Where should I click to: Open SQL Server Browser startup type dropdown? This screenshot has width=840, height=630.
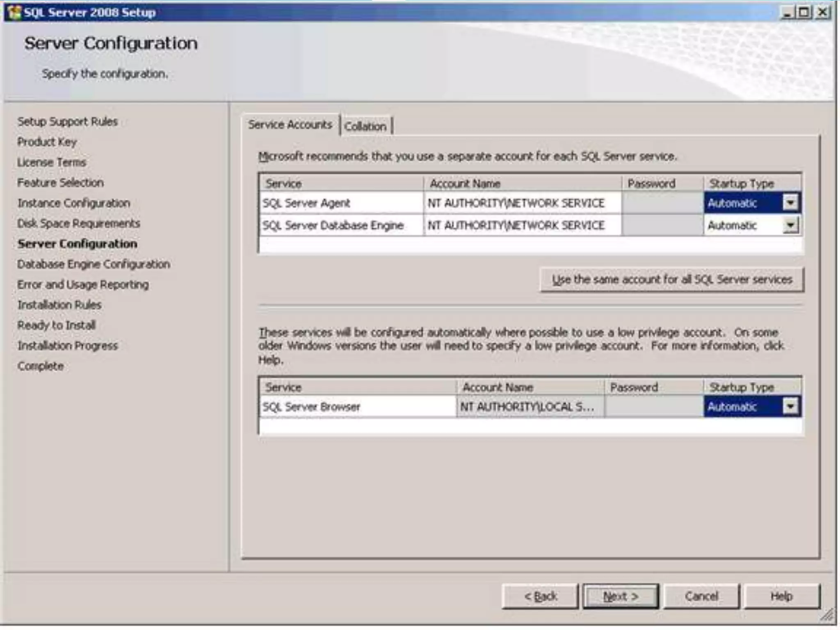[790, 406]
